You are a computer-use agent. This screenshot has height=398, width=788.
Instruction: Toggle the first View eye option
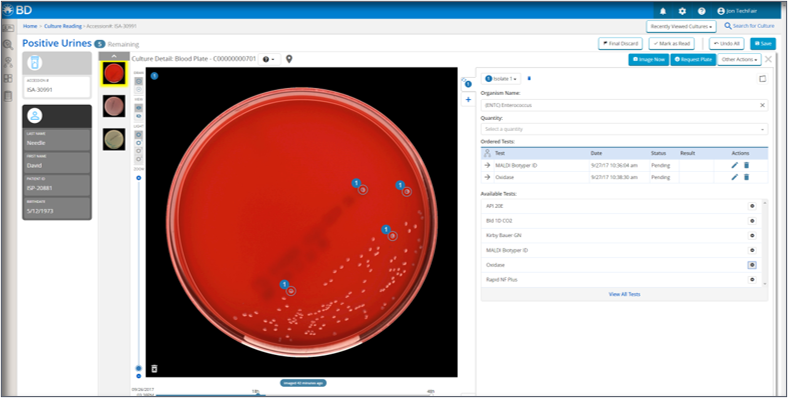139,108
